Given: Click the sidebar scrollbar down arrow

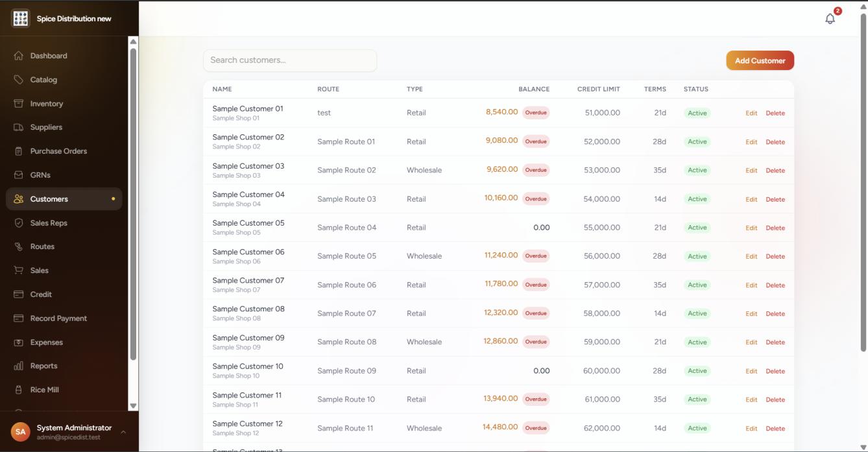Looking at the screenshot, I should (133, 406).
